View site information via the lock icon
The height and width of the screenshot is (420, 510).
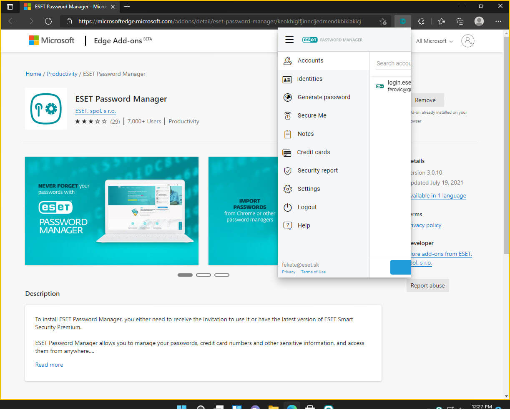69,21
